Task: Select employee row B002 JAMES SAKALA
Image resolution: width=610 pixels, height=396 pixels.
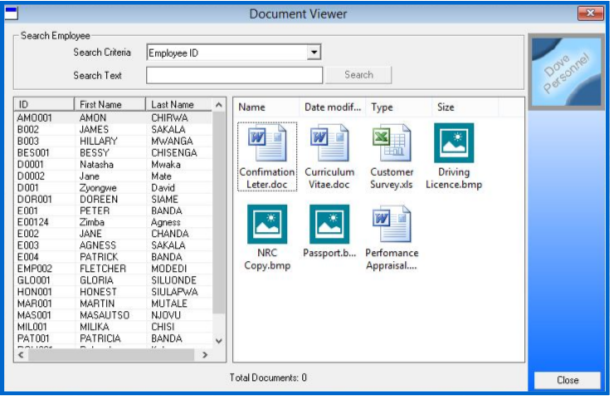Action: click(x=114, y=130)
